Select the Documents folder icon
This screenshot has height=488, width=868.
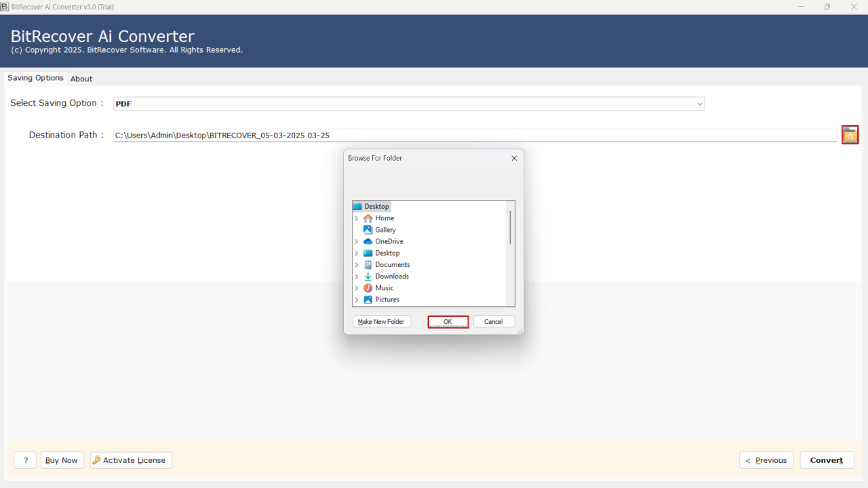coord(368,264)
